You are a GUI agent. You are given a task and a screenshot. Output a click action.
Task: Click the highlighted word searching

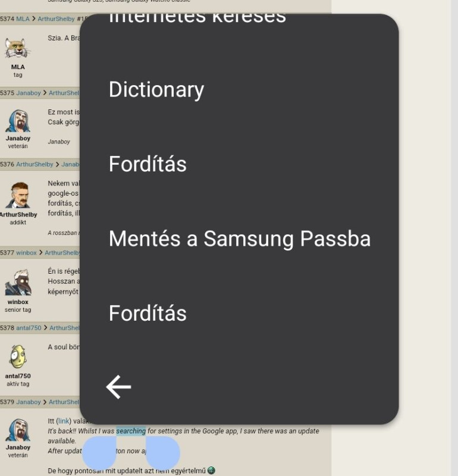point(131,431)
